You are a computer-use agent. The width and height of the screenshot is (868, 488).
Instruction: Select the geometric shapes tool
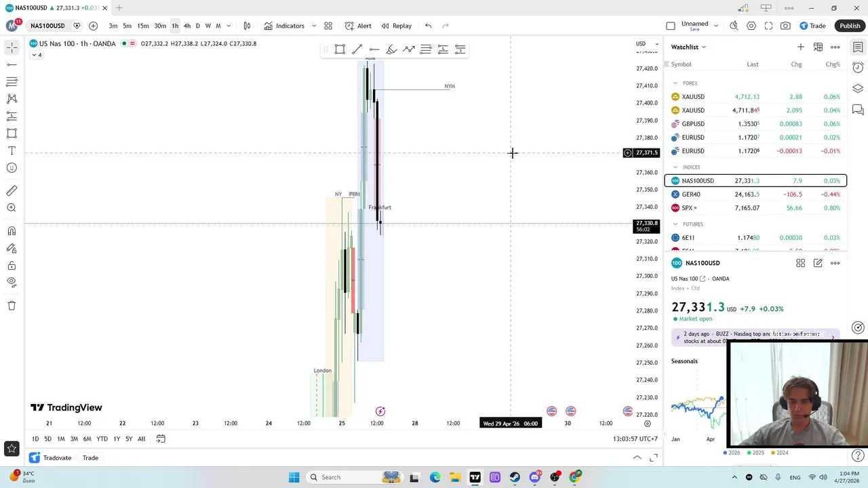coord(12,134)
